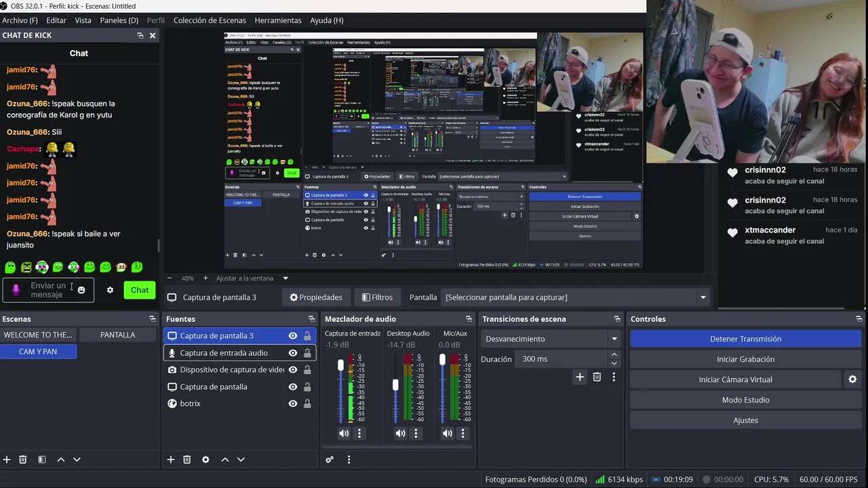Mute the Desktop Audio channel

pos(401,434)
